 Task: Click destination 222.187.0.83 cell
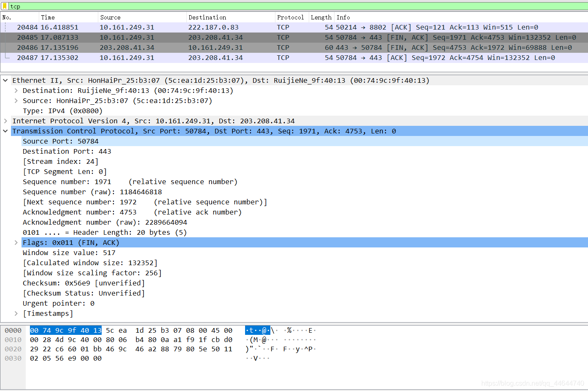click(213, 27)
